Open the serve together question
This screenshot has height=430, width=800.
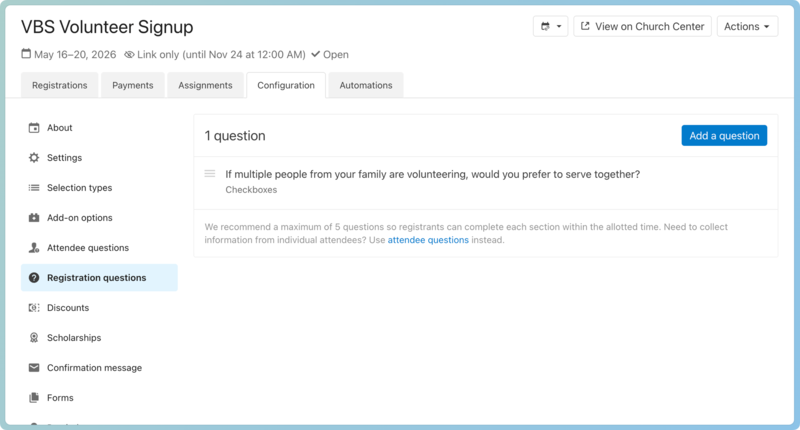[432, 174]
